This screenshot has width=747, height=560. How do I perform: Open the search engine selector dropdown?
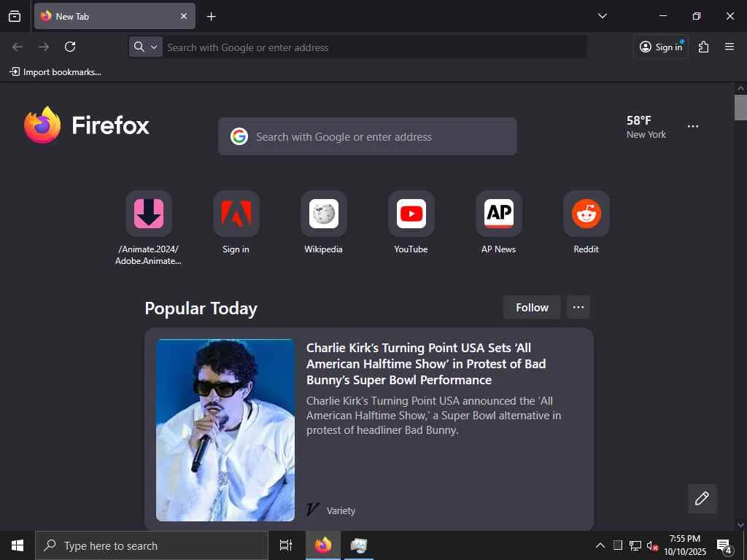[x=146, y=47]
